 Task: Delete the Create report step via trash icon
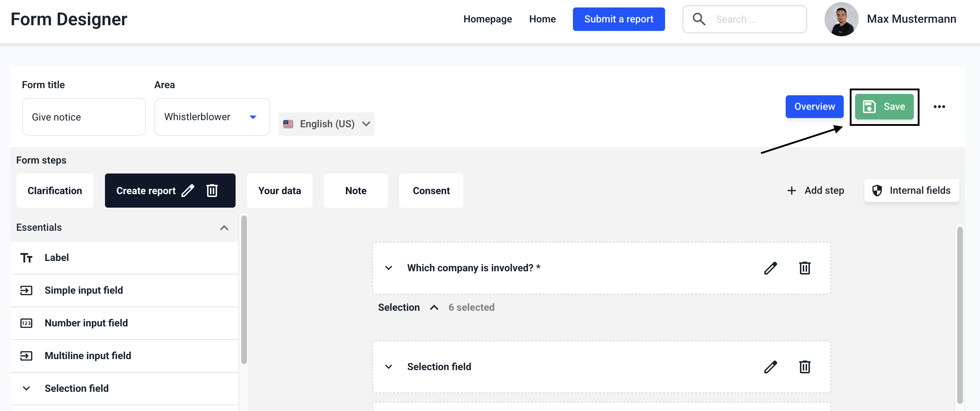point(212,191)
